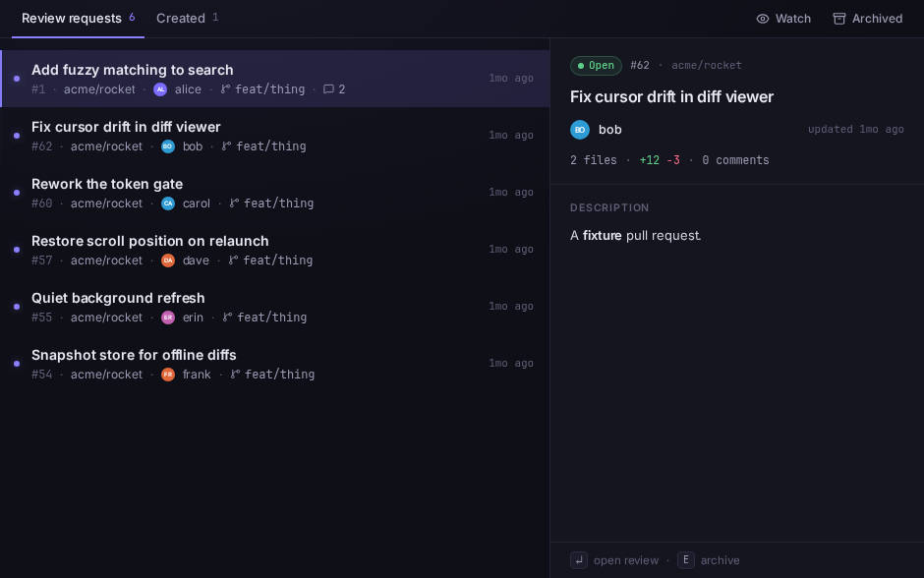
Task: Click the comment bubble icon on #1
Action: [329, 89]
